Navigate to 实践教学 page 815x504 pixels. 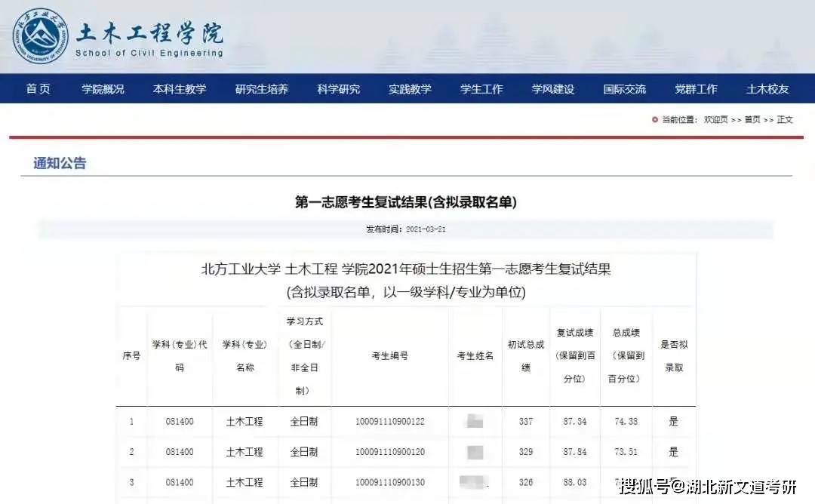[x=411, y=89]
